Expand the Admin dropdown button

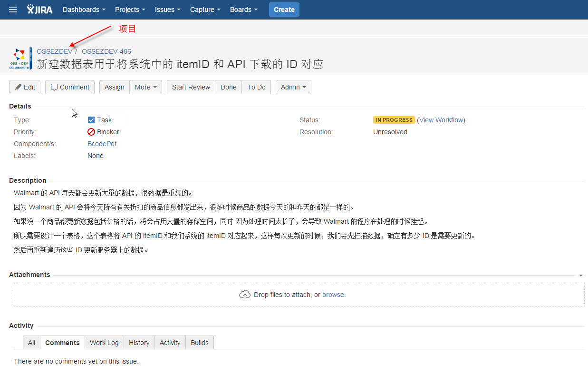[293, 87]
